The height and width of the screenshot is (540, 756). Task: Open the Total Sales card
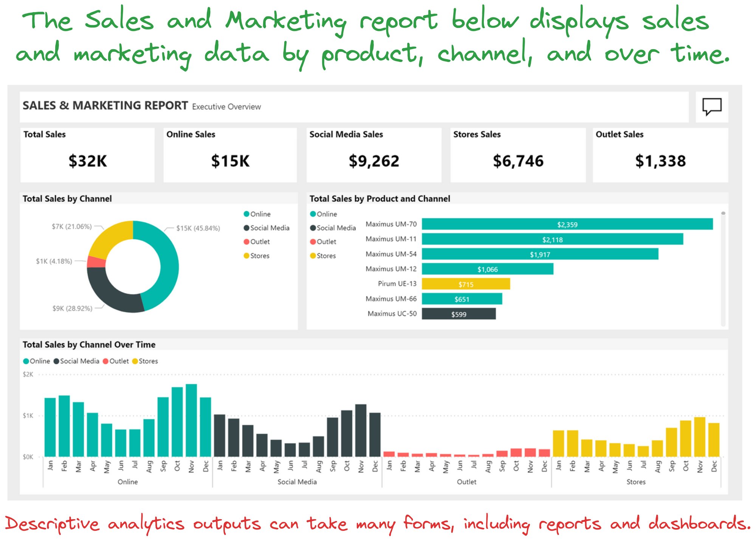pos(87,155)
